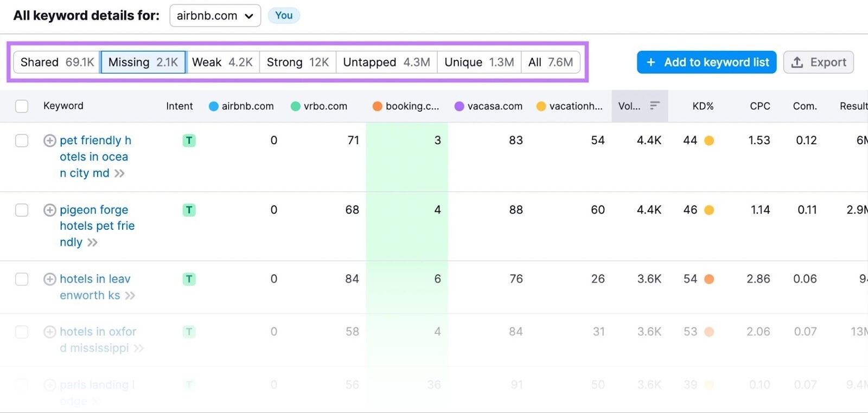Click plus icon beside 'pet friendly hotels' keyword
Image resolution: width=868 pixels, height=413 pixels.
(49, 141)
